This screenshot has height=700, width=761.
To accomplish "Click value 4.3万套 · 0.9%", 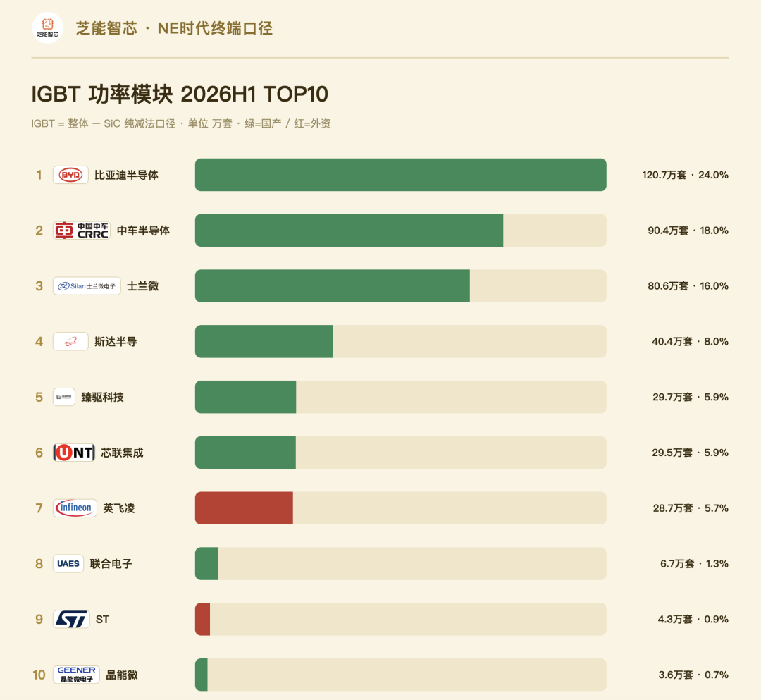I will point(693,620).
